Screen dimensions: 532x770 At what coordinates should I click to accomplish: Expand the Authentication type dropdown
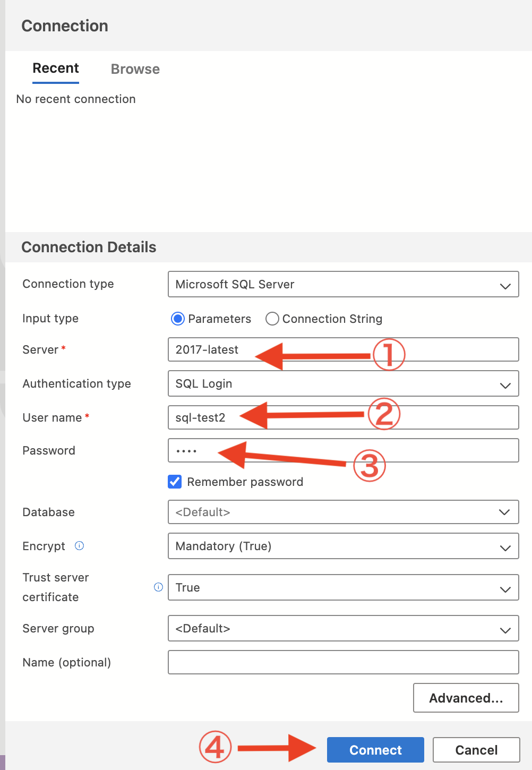[343, 384]
